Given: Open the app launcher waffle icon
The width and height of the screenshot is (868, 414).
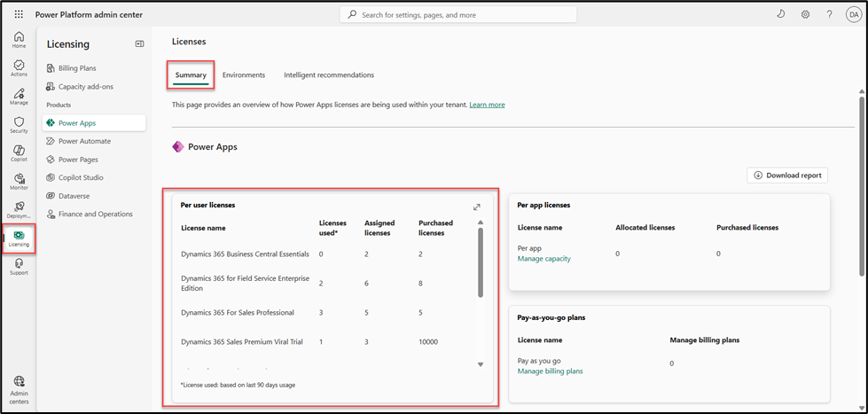Looking at the screenshot, I should [19, 15].
